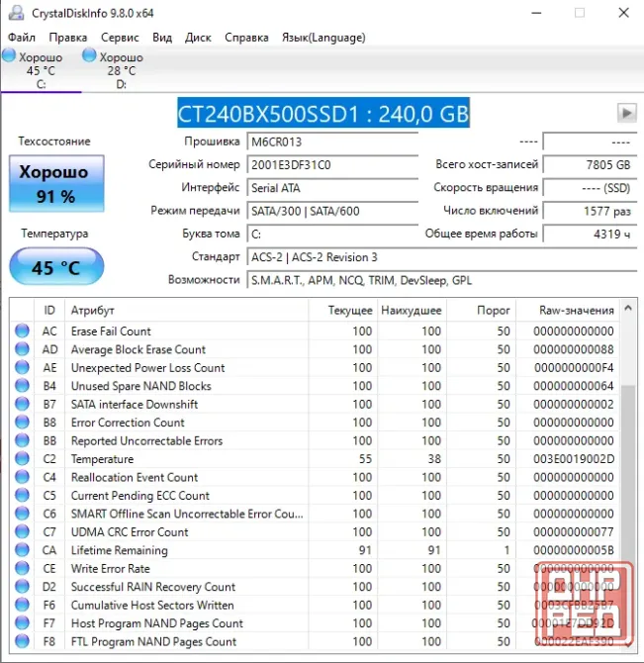
Task: Click the Хорошо 91 % health status button
Action: [x=56, y=183]
